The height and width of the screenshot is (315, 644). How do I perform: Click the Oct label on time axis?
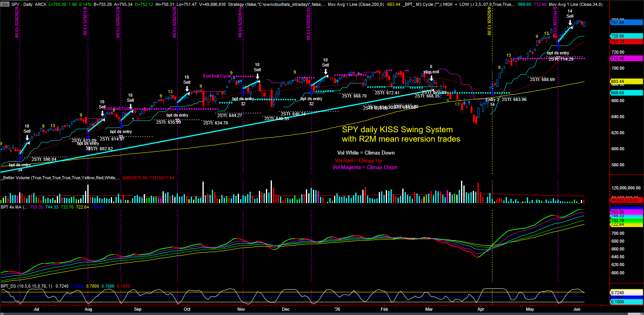187,309
